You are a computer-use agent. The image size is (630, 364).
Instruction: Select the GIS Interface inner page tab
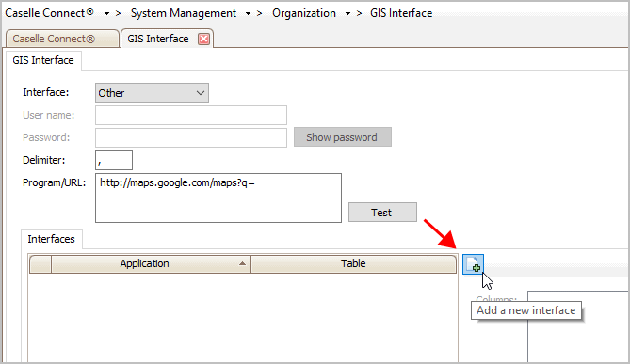point(43,60)
